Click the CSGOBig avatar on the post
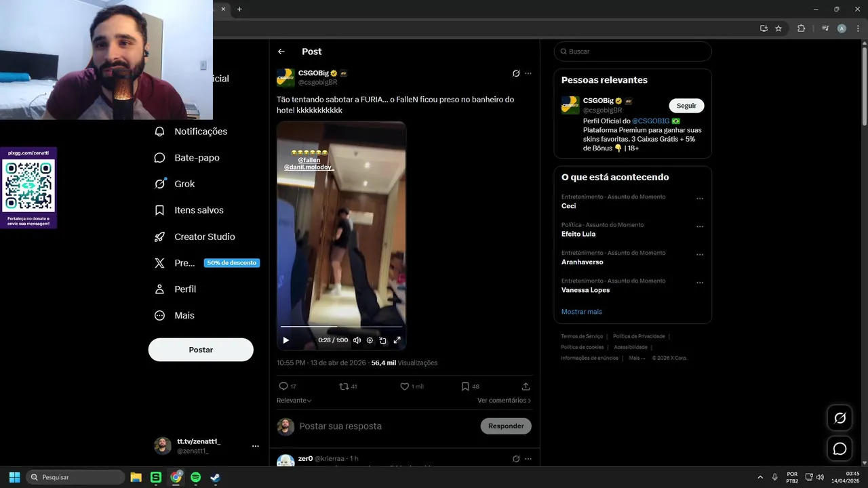The image size is (868, 488). [x=285, y=78]
